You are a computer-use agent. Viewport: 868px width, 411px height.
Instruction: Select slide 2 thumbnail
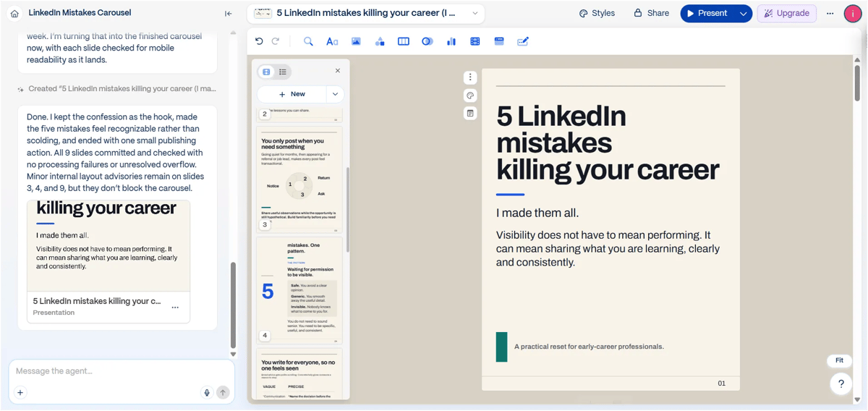pyautogui.click(x=299, y=114)
